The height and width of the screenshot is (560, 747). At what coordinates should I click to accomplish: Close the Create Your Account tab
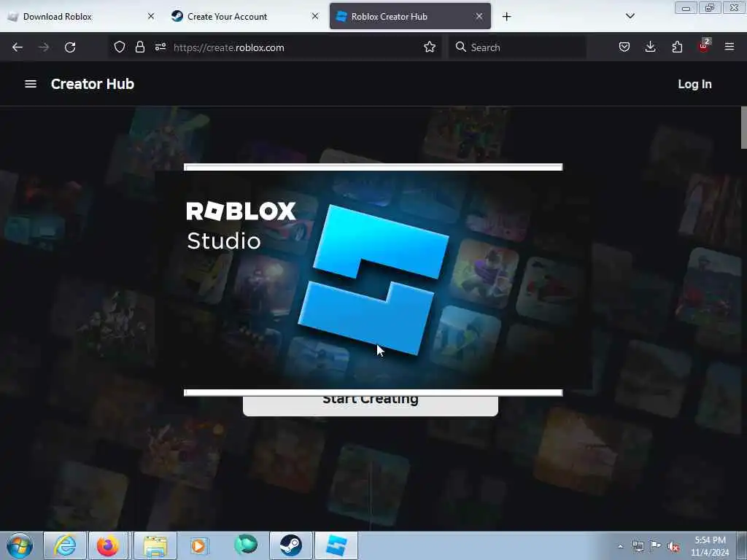point(315,16)
